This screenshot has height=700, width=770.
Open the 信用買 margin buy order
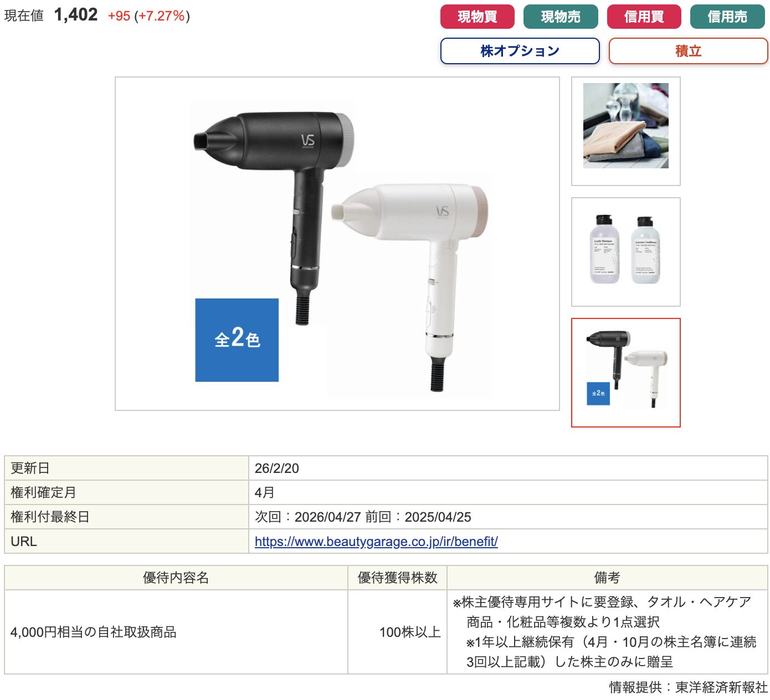(x=644, y=17)
